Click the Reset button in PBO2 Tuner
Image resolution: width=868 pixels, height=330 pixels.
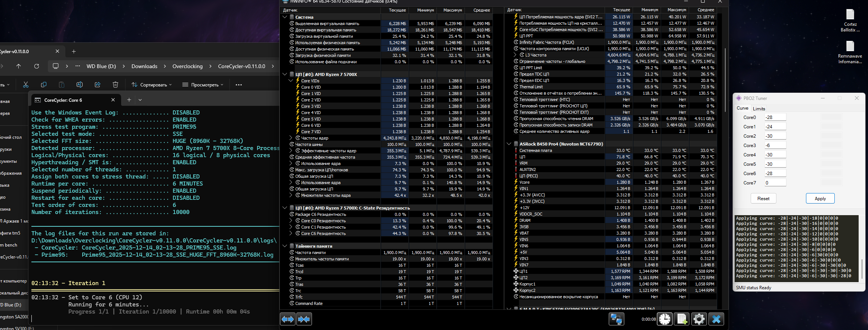pyautogui.click(x=763, y=199)
